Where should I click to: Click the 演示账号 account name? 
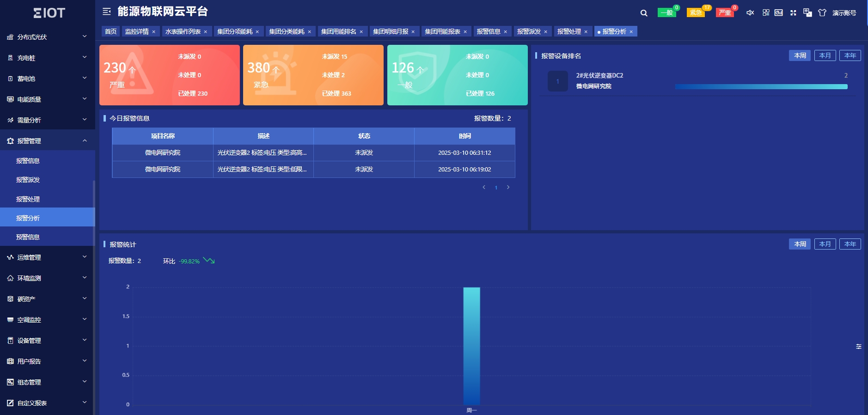(844, 13)
